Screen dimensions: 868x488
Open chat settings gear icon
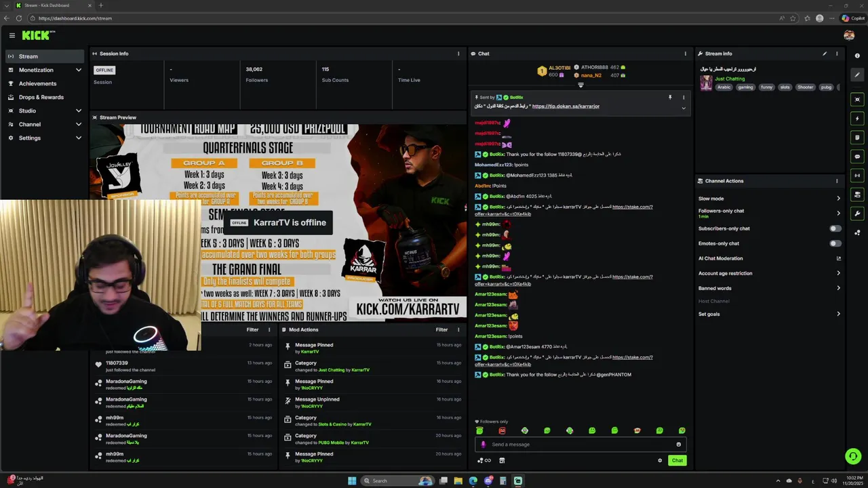(660, 461)
